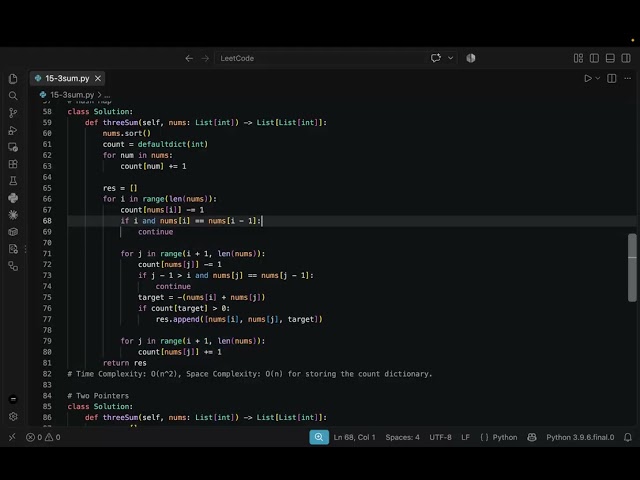Screen dimensions: 640x480
Task: Toggle the bottom panel visibility
Action: coord(610,58)
